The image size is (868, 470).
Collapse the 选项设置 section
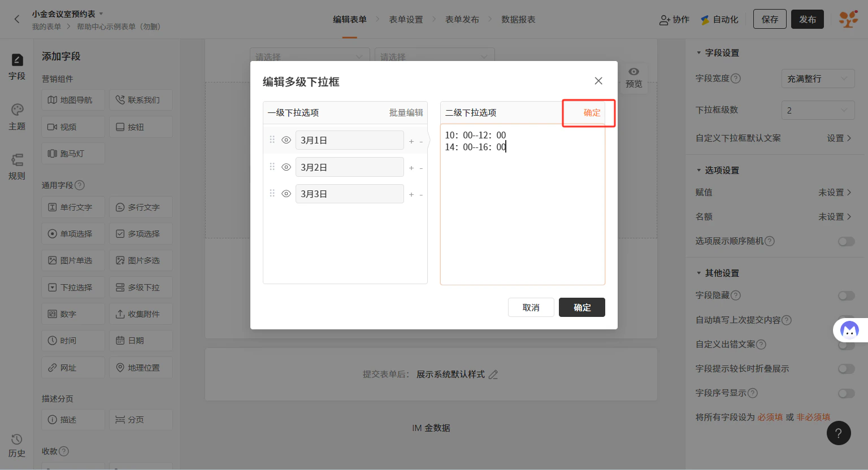tap(699, 170)
